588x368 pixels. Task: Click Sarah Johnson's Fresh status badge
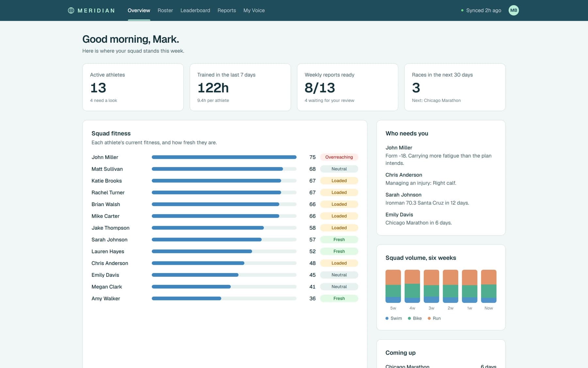(x=339, y=240)
